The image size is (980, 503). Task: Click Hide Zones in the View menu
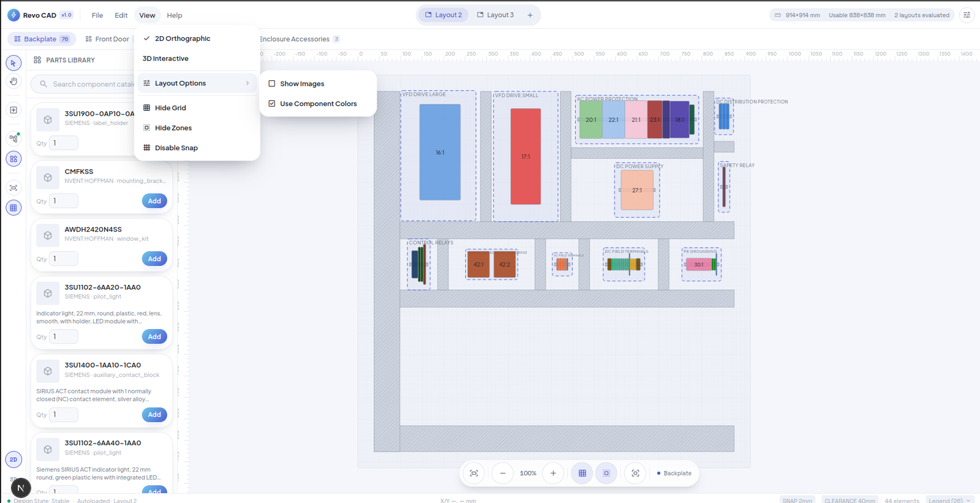tap(197, 128)
